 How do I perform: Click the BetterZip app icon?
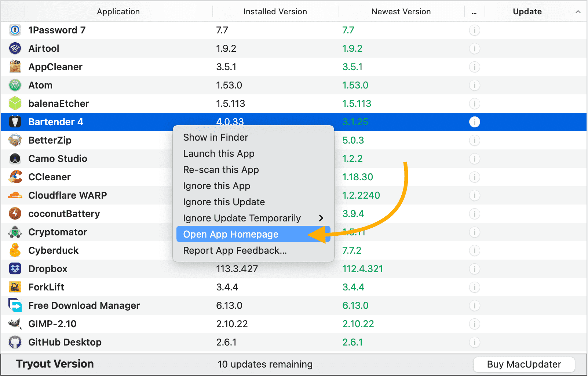tap(15, 140)
